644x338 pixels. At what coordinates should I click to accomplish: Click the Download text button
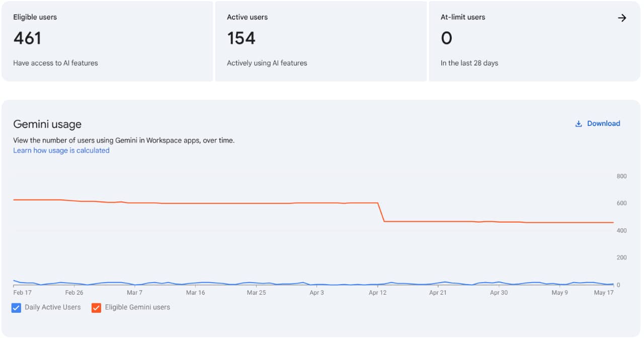[x=603, y=123]
